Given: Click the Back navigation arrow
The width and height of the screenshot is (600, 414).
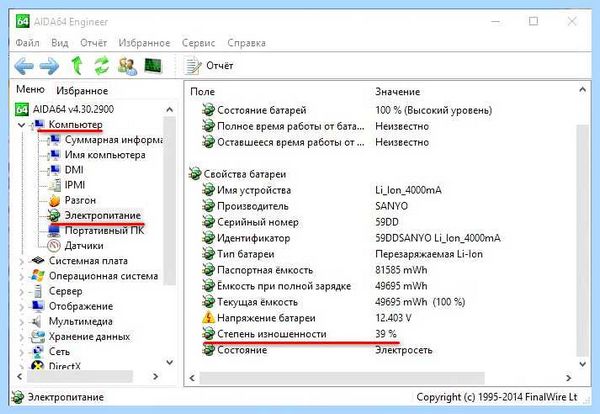Looking at the screenshot, I should pos(24,66).
